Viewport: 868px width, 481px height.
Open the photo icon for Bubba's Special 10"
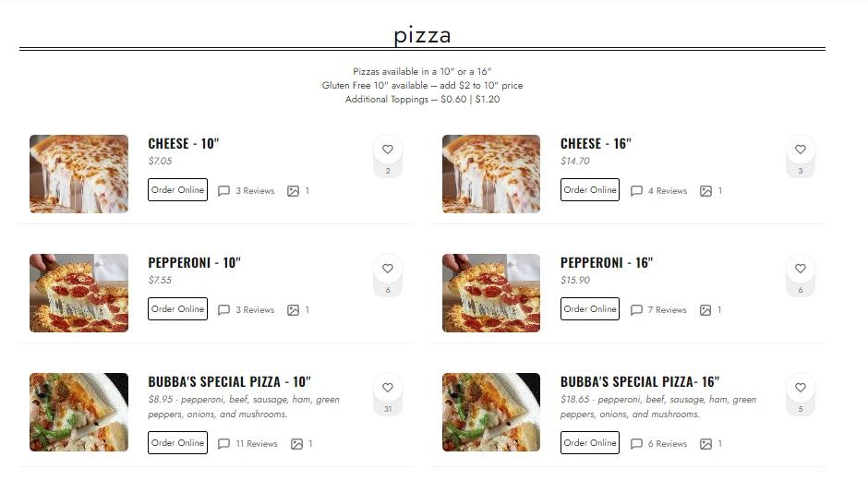coord(296,444)
